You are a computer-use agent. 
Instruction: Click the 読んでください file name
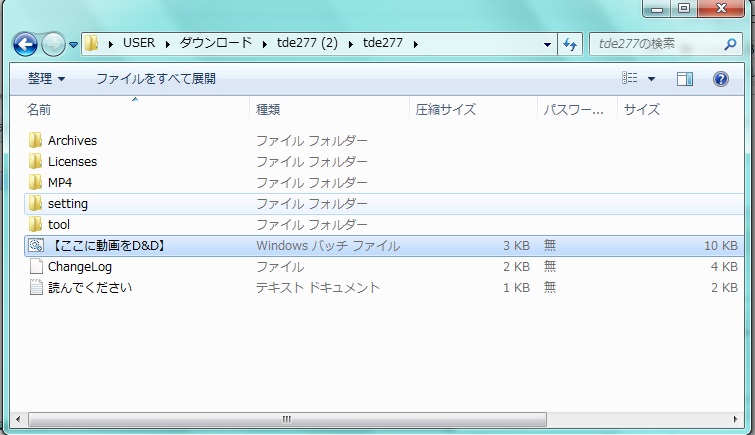[x=90, y=288]
